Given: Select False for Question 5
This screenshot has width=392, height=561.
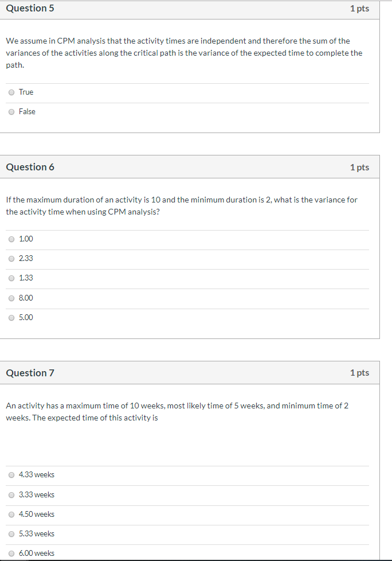Looking at the screenshot, I should click(x=11, y=111).
